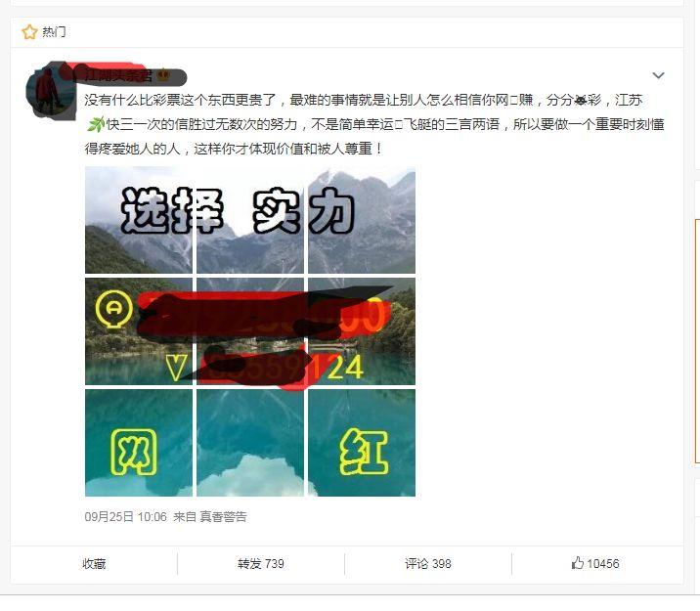The width and height of the screenshot is (700, 611).
Task: Open the bottom-left 网 image tile
Action: point(139,443)
